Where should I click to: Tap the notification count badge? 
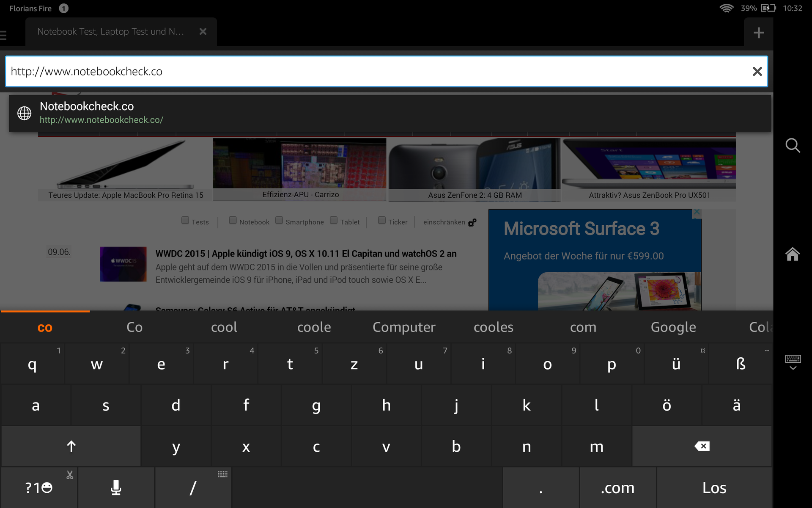tap(63, 8)
